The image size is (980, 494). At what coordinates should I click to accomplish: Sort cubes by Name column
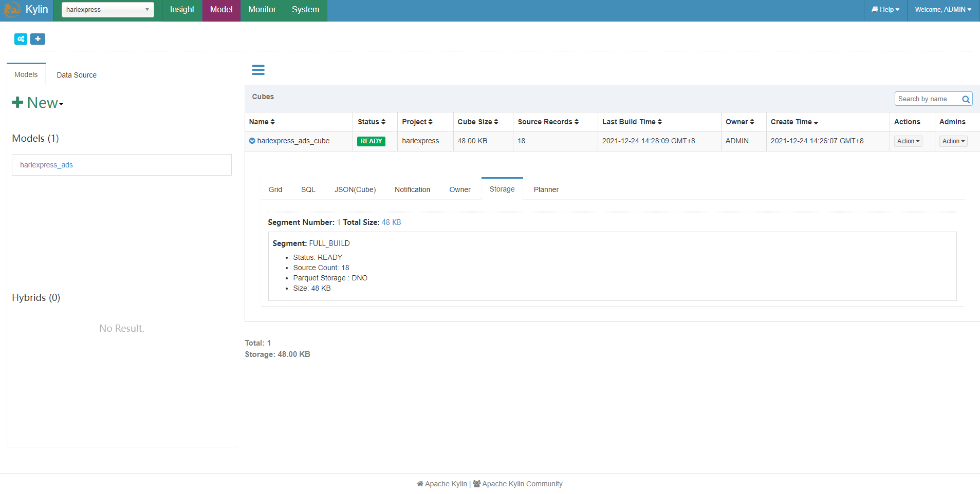262,122
